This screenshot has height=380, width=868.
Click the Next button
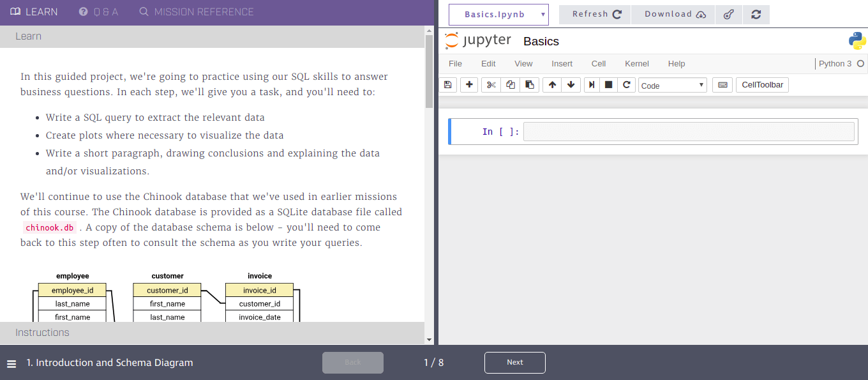tap(514, 363)
